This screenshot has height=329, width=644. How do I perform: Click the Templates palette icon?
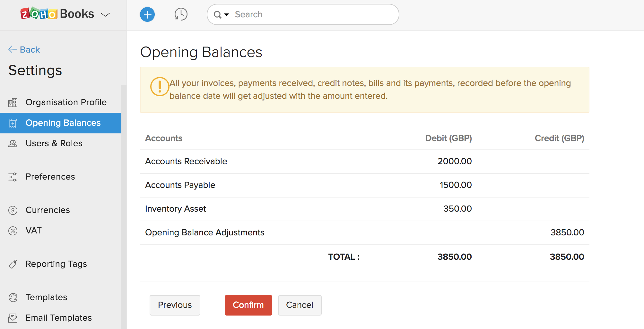point(13,298)
